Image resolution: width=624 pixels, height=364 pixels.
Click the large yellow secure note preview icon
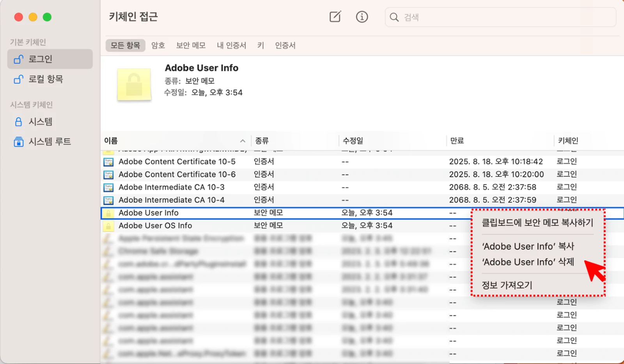point(134,84)
